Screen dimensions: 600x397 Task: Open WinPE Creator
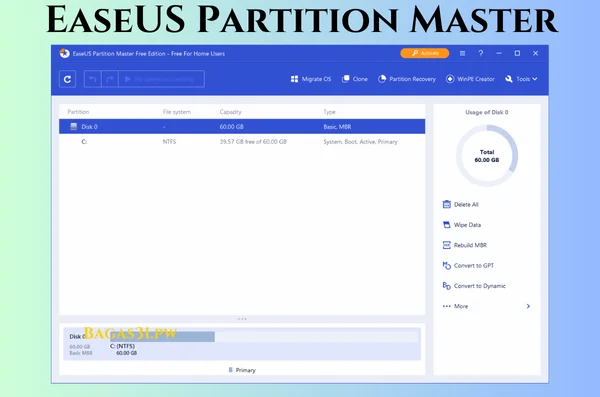pyautogui.click(x=470, y=79)
